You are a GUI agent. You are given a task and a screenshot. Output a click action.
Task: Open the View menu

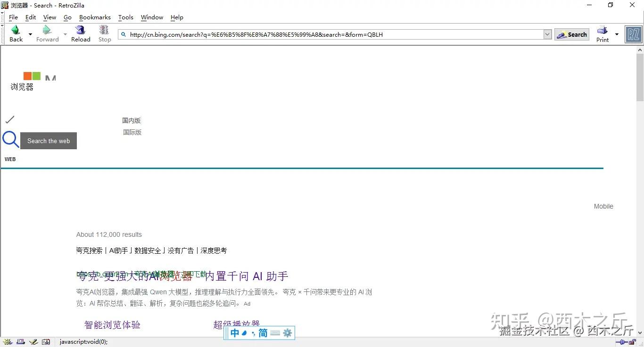coord(50,17)
